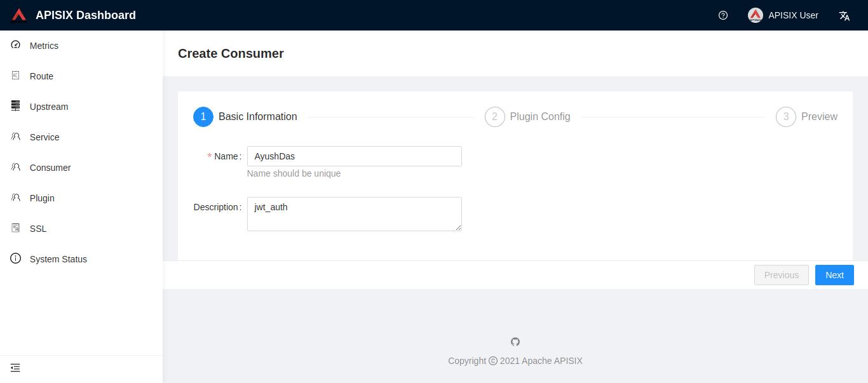
Task: Click inside the Name input field
Action: [x=354, y=156]
